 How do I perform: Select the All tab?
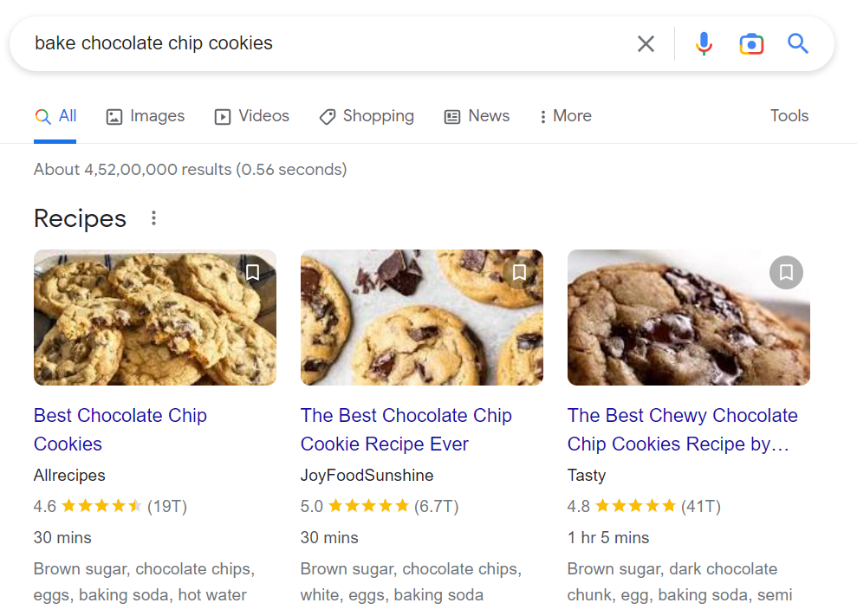click(55, 116)
